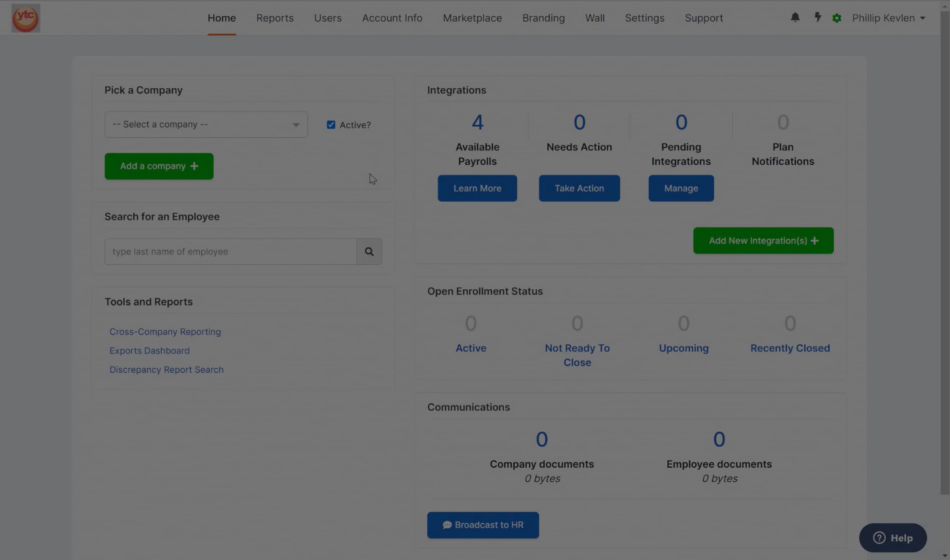Click the Not Ready To Close link
The width and height of the screenshot is (950, 560).
pos(577,355)
